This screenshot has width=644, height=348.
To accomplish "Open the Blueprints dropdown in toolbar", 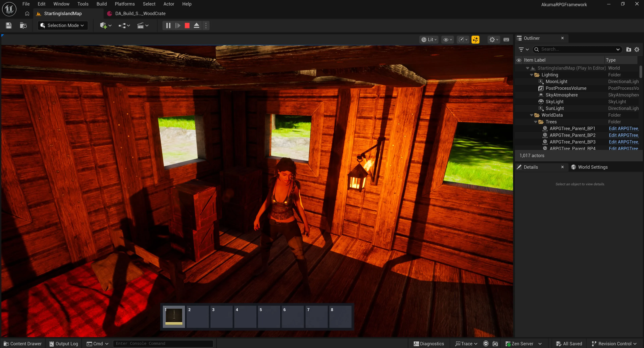I will coord(124,26).
